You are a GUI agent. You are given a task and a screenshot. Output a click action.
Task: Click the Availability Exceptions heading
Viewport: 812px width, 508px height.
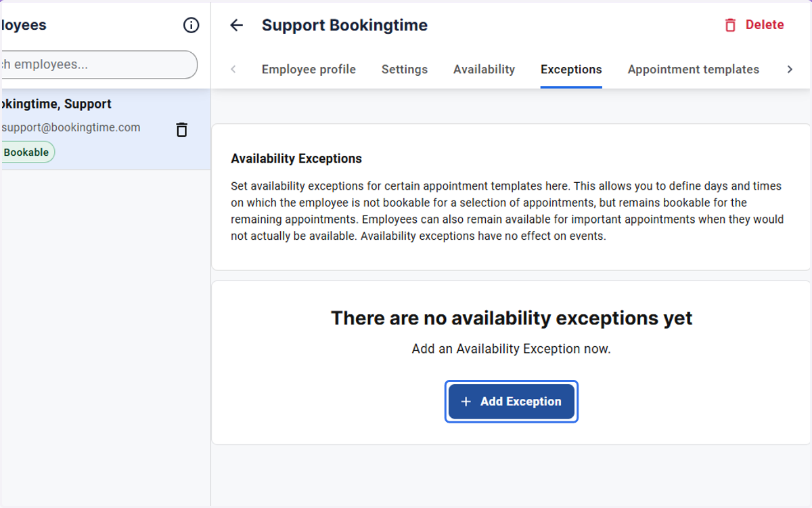tap(296, 158)
